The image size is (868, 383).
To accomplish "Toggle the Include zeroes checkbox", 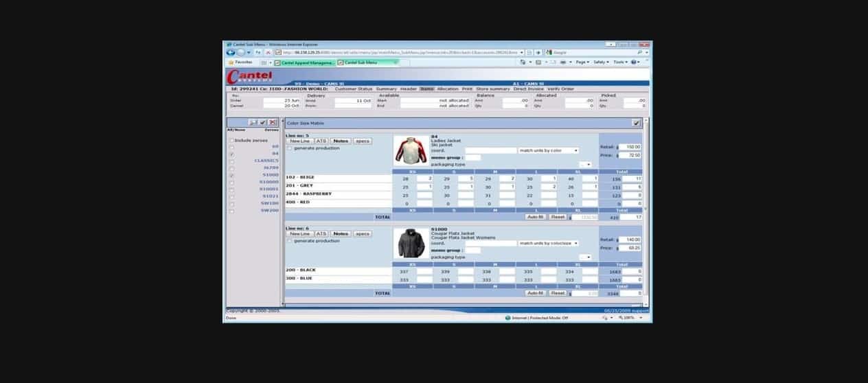I will pos(231,140).
